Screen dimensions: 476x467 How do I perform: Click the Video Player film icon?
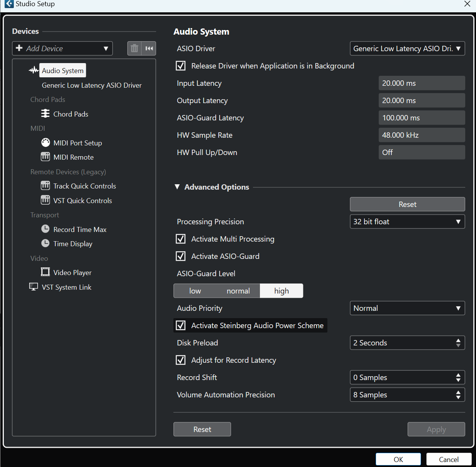point(45,272)
